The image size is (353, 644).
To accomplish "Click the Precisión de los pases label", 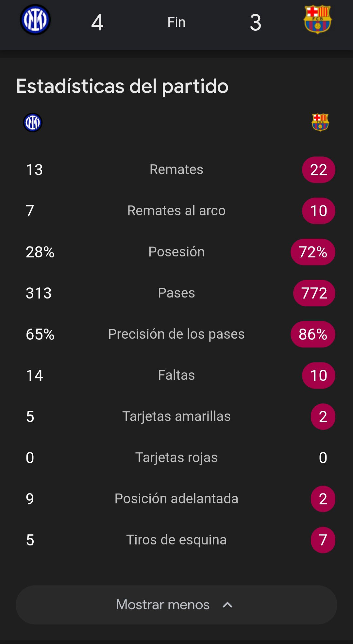I will coord(176,334).
